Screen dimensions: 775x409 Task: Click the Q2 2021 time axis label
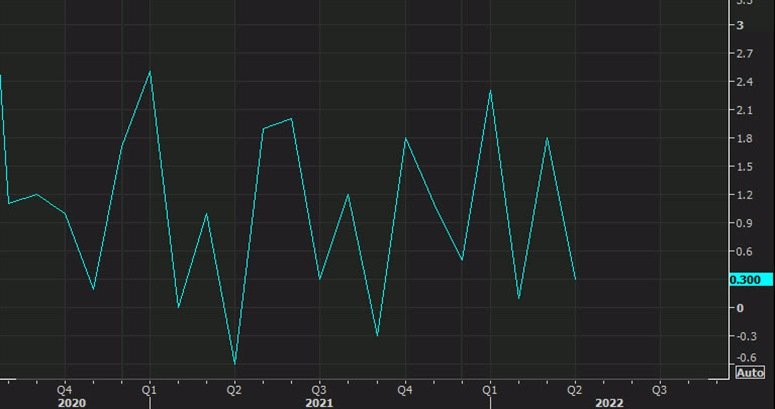click(234, 390)
